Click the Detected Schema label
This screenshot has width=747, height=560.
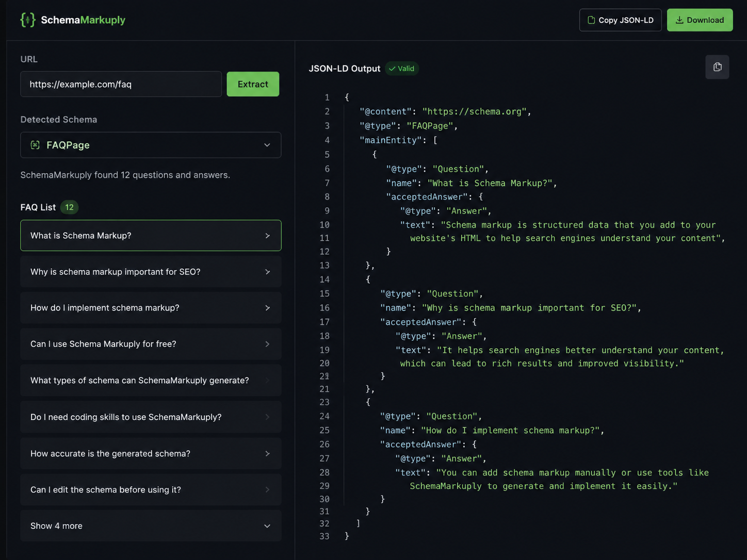pyautogui.click(x=59, y=120)
